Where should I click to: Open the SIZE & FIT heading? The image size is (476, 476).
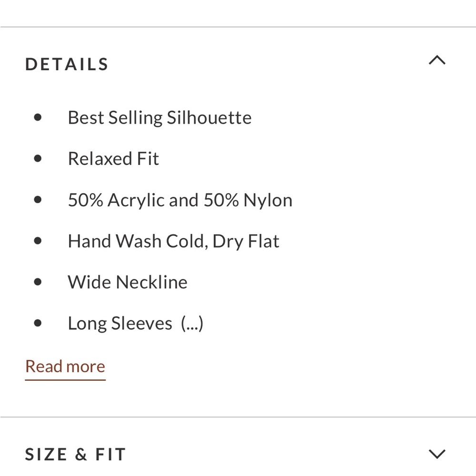coord(75,455)
